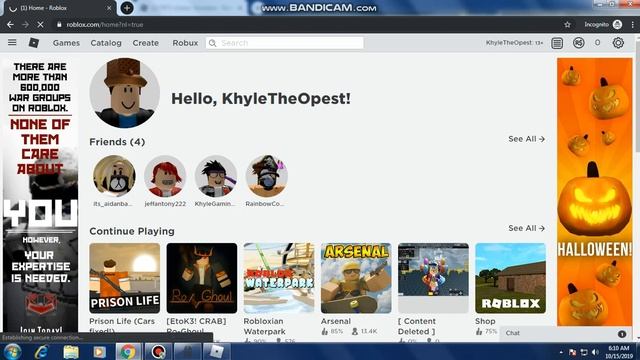Screen dimensions: 640x360
Task: Open the Ro-Ghoul game tile
Action: coord(202,278)
